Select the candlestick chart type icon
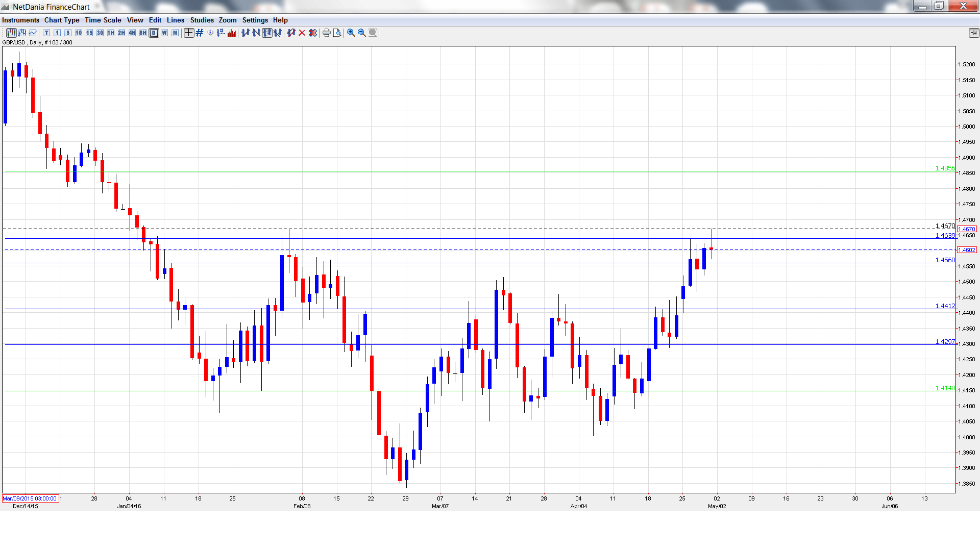The width and height of the screenshot is (980, 551). coord(11,33)
